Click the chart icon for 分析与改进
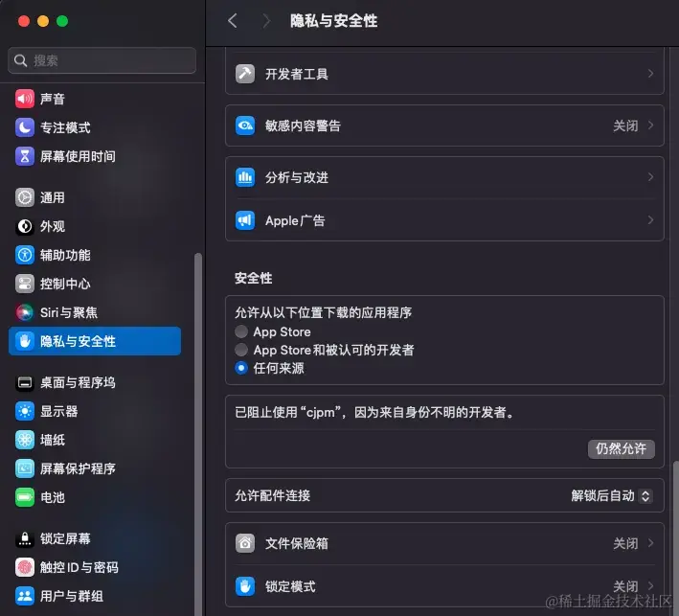This screenshot has height=616, width=679. tap(245, 177)
